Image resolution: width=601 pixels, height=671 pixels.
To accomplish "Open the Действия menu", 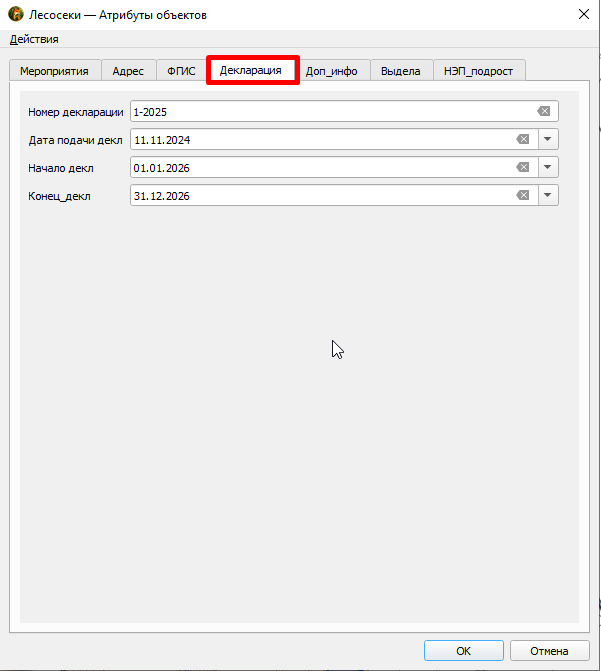I will point(34,39).
